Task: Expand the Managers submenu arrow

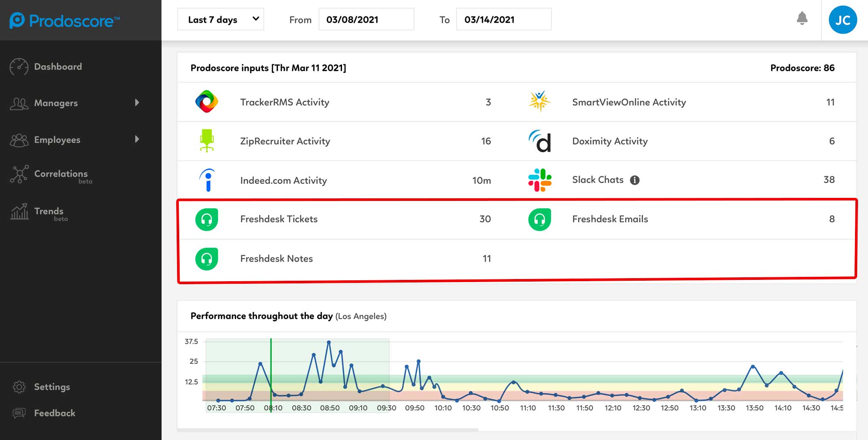Action: tap(137, 103)
